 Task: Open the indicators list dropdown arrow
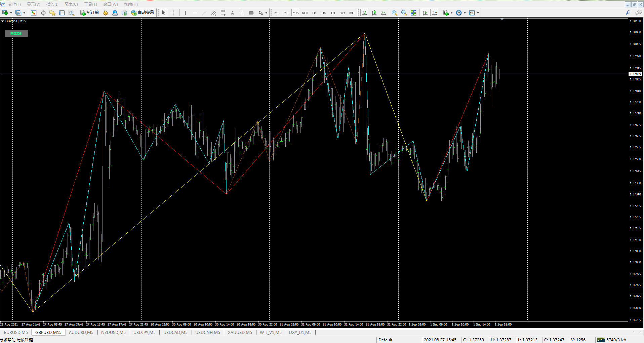click(x=451, y=13)
